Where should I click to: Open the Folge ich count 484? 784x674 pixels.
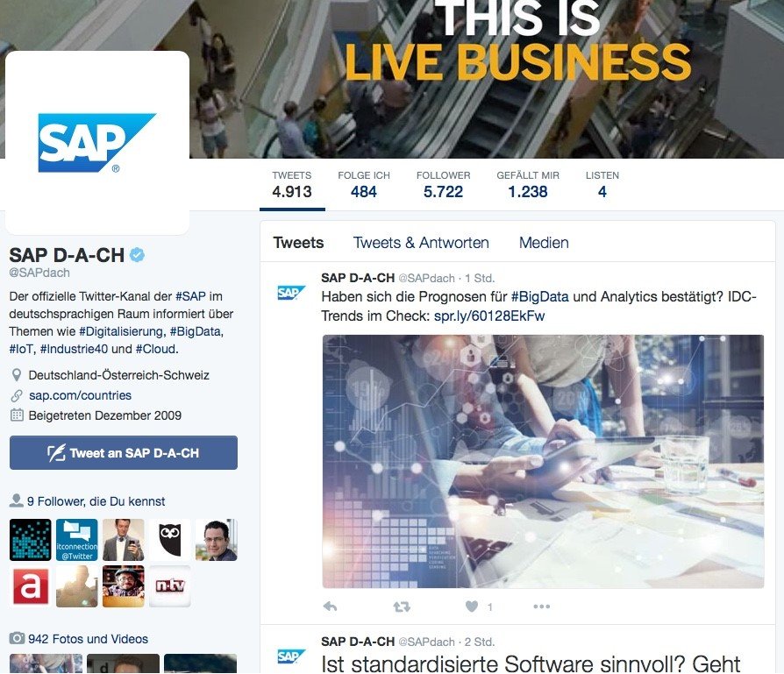pyautogui.click(x=364, y=185)
